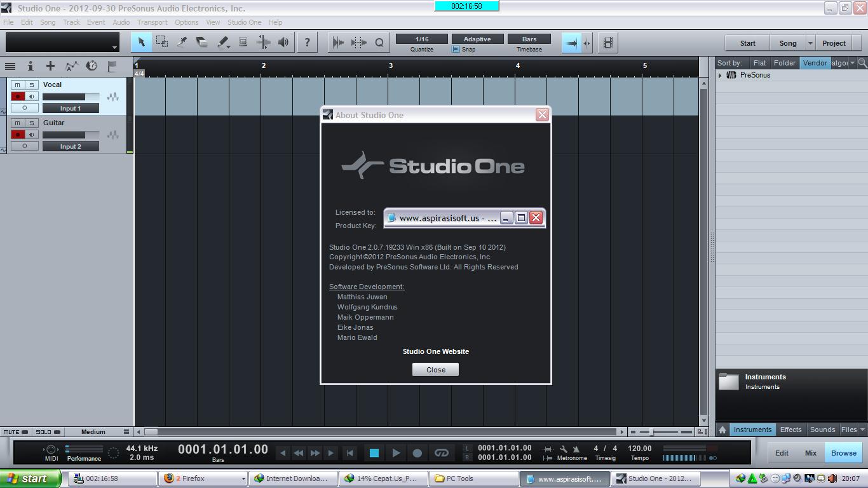Click the Vocal track waveform icon
Screen dimensions: 868x488
(x=112, y=97)
